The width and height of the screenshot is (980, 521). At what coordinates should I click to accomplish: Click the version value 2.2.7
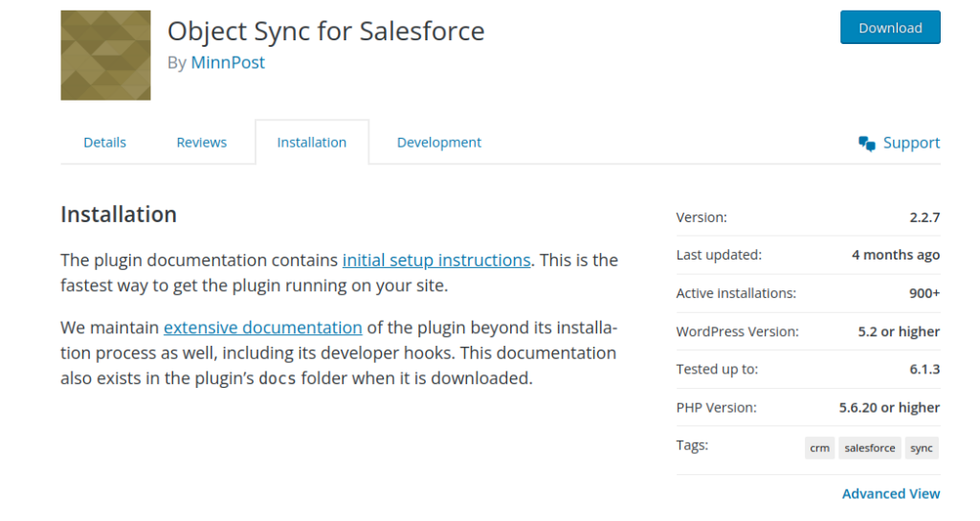click(x=924, y=217)
